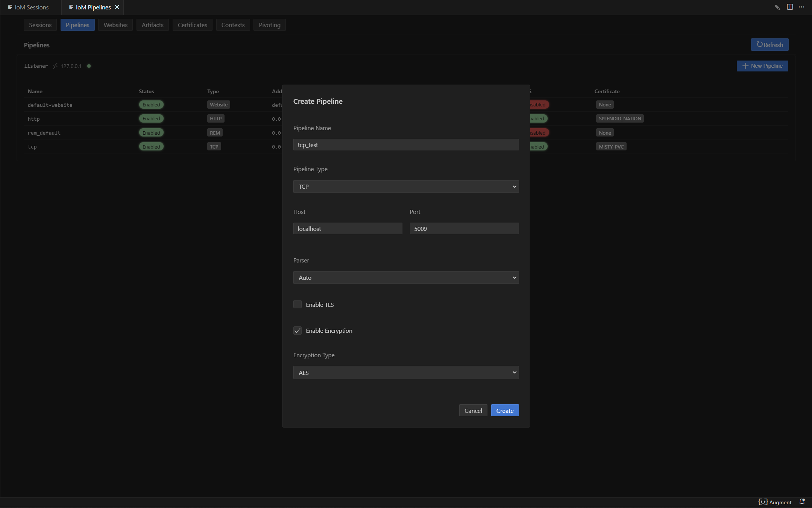812x508 pixels.
Task: Click the Name column header
Action: (x=35, y=91)
